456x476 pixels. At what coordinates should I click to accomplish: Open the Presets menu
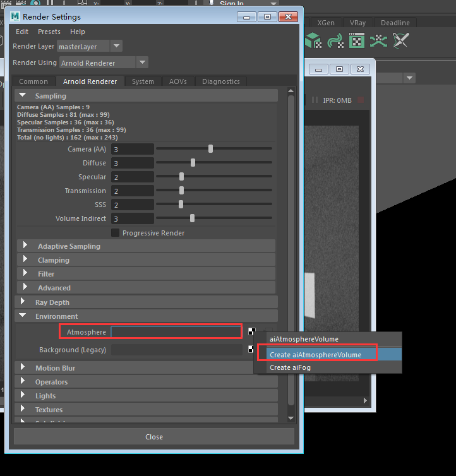tap(49, 32)
